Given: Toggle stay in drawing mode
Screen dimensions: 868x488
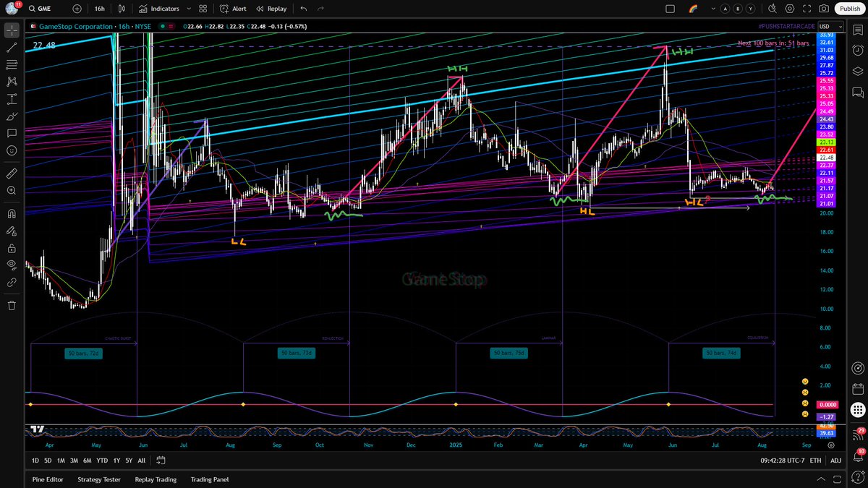Looking at the screenshot, I should click(x=12, y=231).
